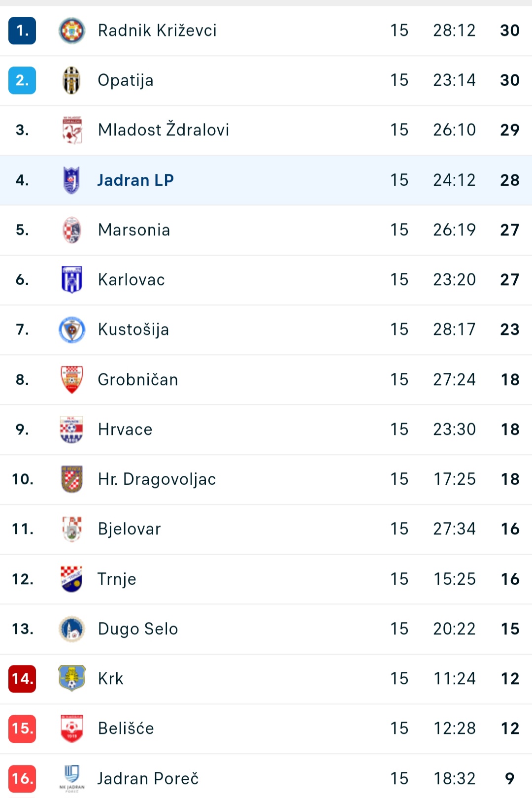The height and width of the screenshot is (798, 532).
Task: Tap the Krk club crest
Action: (x=72, y=679)
